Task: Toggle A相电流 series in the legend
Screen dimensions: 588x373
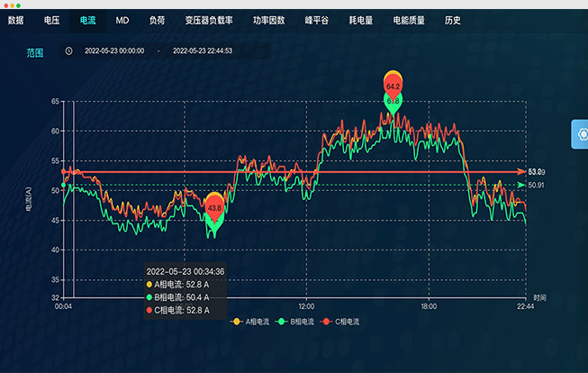Action: (x=244, y=321)
